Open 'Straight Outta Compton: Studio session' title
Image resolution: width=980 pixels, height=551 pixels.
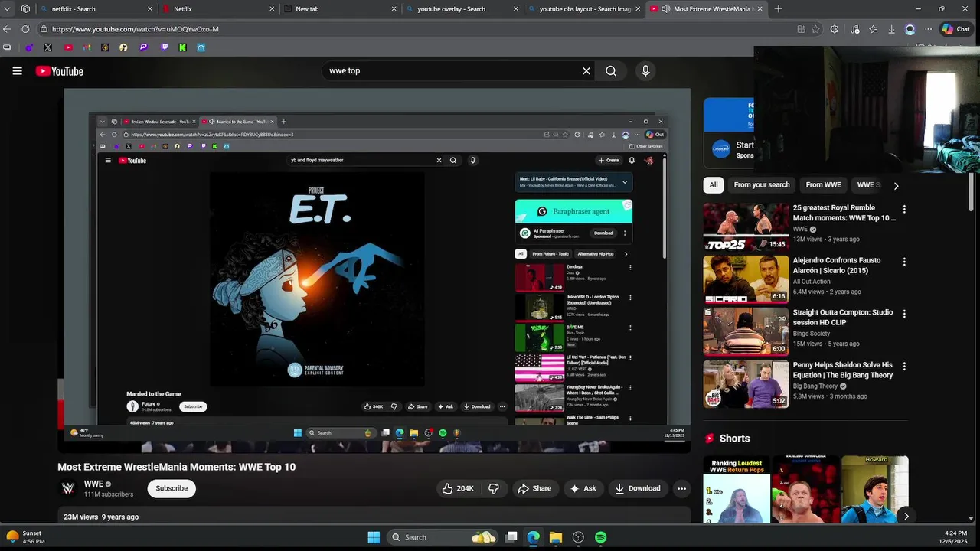[x=843, y=318]
